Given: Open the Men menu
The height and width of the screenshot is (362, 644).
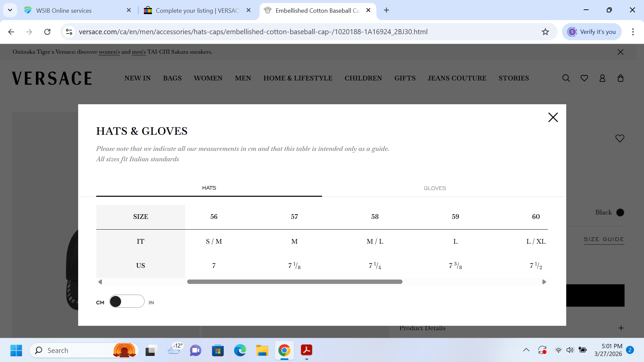Looking at the screenshot, I should [x=243, y=78].
